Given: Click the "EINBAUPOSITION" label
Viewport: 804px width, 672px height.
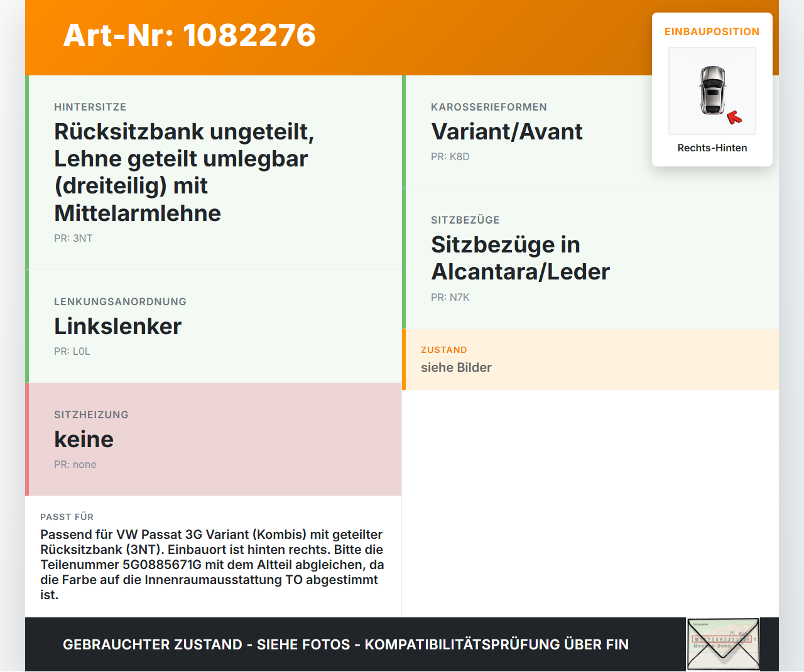Looking at the screenshot, I should coord(712,31).
